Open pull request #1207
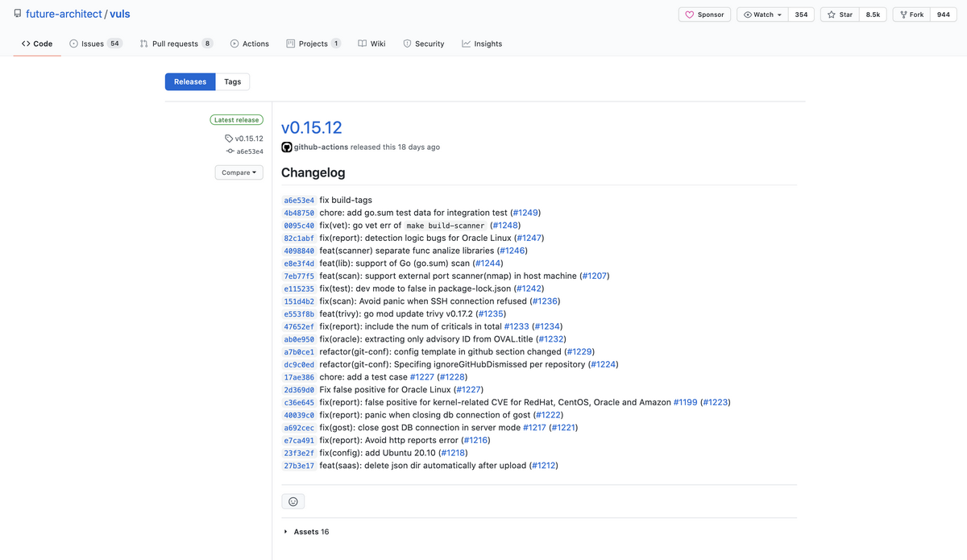967x560 pixels. (594, 276)
